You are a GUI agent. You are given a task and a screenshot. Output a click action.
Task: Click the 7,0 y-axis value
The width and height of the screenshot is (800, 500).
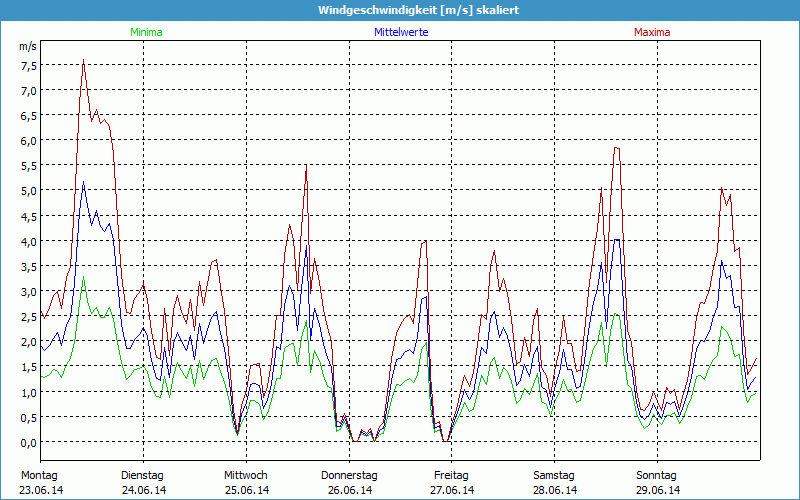click(x=29, y=91)
